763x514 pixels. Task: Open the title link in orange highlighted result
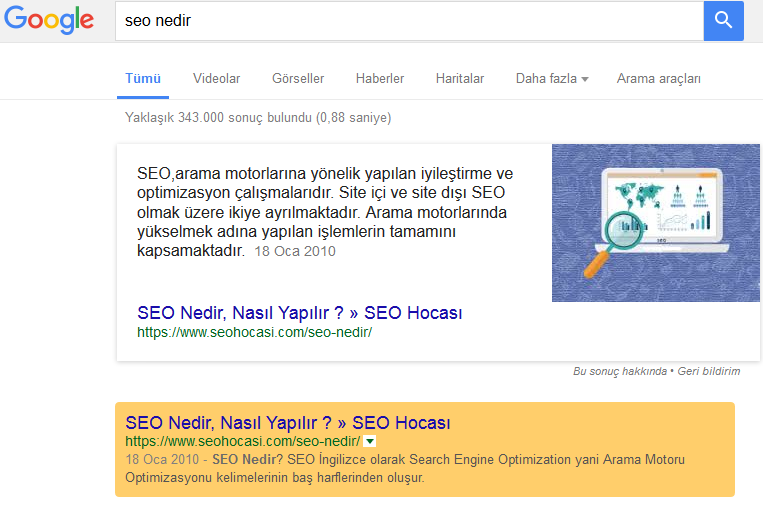pyautogui.click(x=288, y=422)
